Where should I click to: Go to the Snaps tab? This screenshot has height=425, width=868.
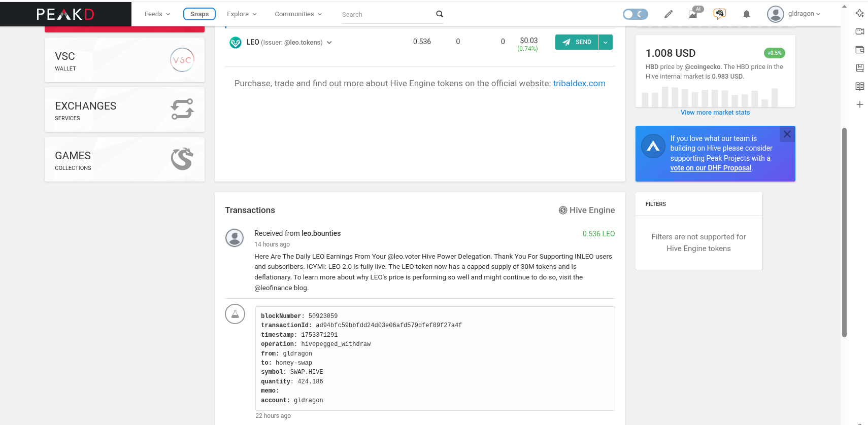(x=199, y=14)
